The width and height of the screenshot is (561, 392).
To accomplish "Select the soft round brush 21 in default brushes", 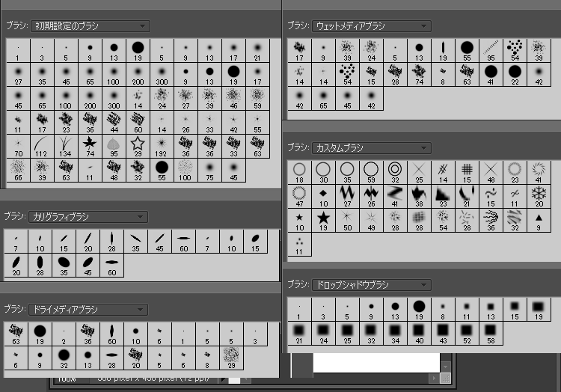I will (x=257, y=51).
